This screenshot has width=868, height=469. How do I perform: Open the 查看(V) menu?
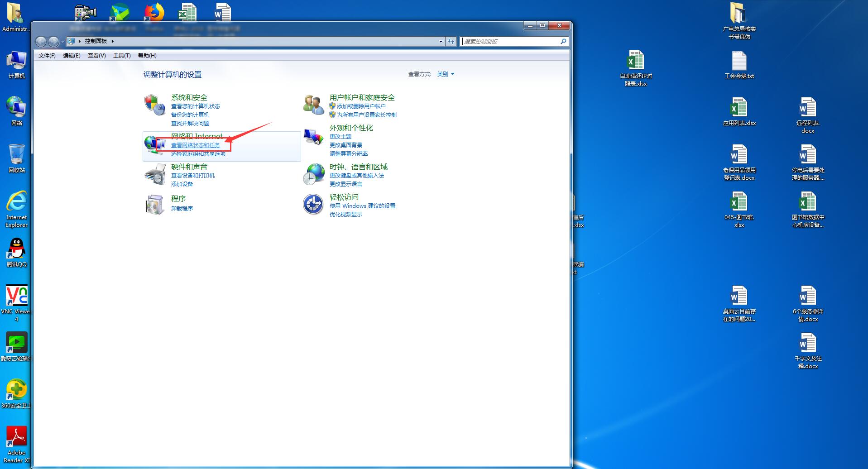(97, 56)
